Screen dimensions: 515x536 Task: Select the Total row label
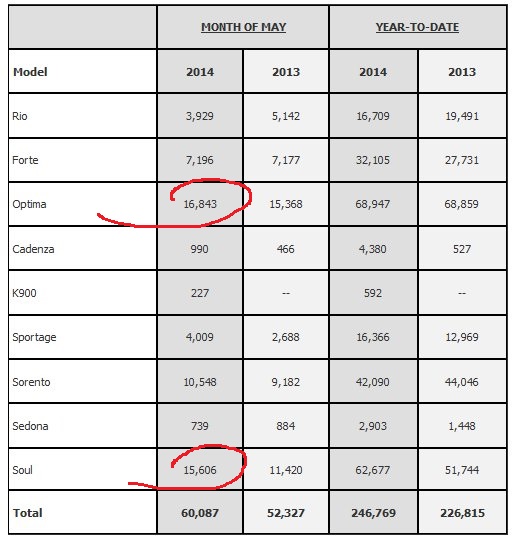point(28,513)
